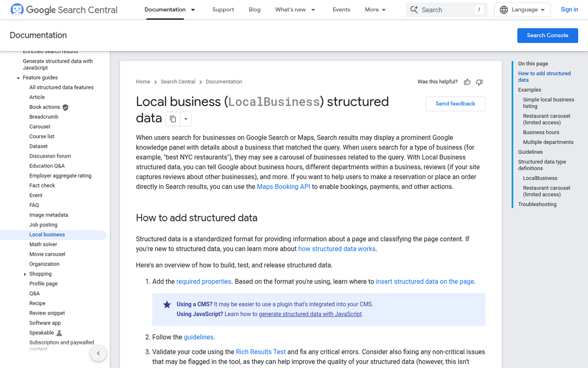Jump to Structured data type definitions
The image size is (588, 368).
click(x=542, y=165)
